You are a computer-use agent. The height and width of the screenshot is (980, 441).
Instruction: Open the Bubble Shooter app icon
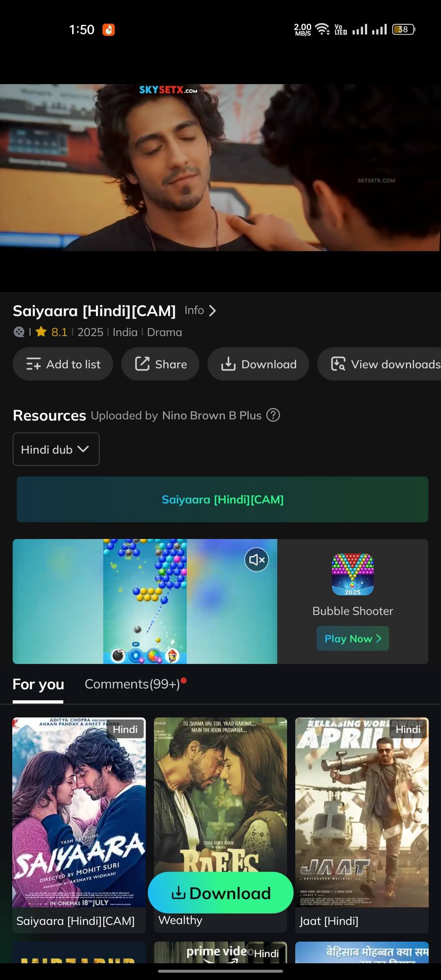point(353,575)
